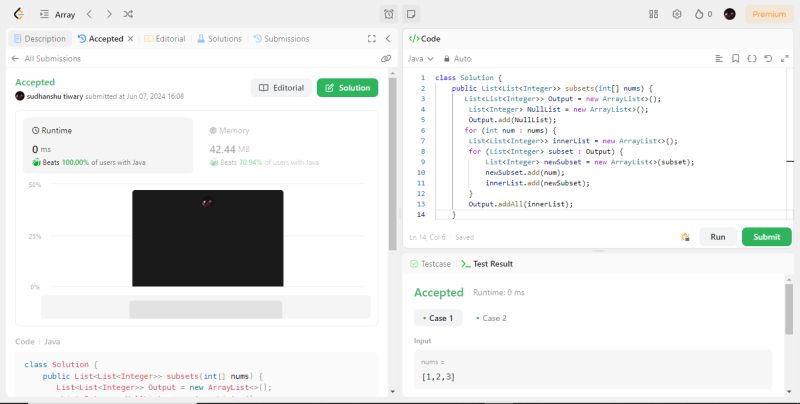
Task: Click the 'Ln 14, Col 6' status text
Action: pyautogui.click(x=428, y=237)
